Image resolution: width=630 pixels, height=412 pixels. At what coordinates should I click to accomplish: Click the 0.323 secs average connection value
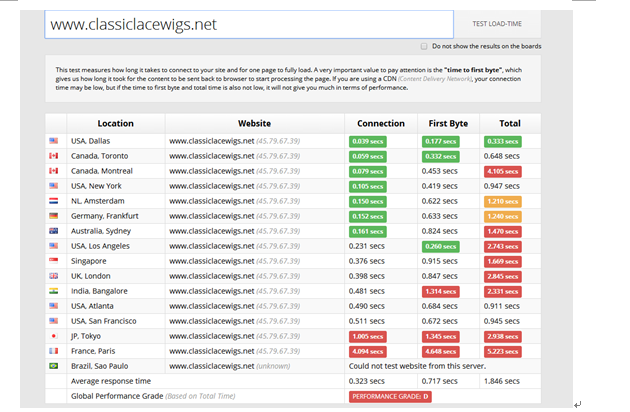[x=366, y=381]
